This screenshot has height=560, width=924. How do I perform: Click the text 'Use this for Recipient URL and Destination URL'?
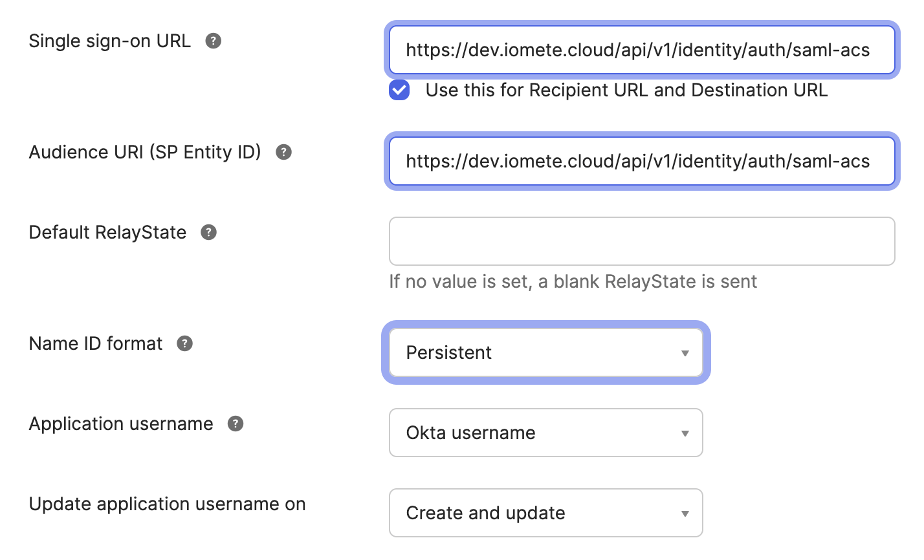(626, 90)
